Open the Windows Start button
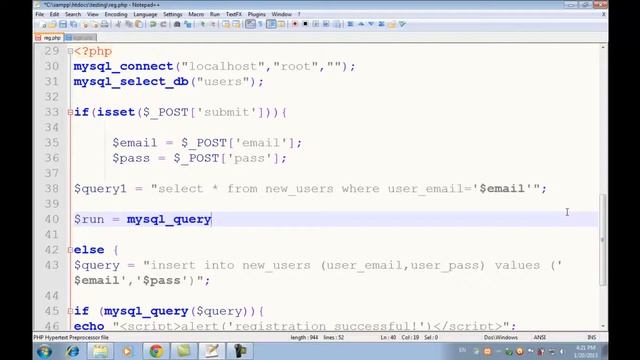 [x=44, y=351]
